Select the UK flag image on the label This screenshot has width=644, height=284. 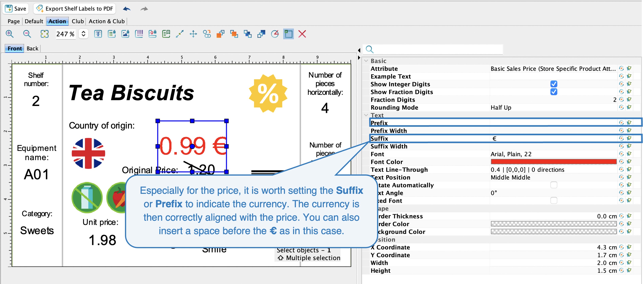click(89, 153)
